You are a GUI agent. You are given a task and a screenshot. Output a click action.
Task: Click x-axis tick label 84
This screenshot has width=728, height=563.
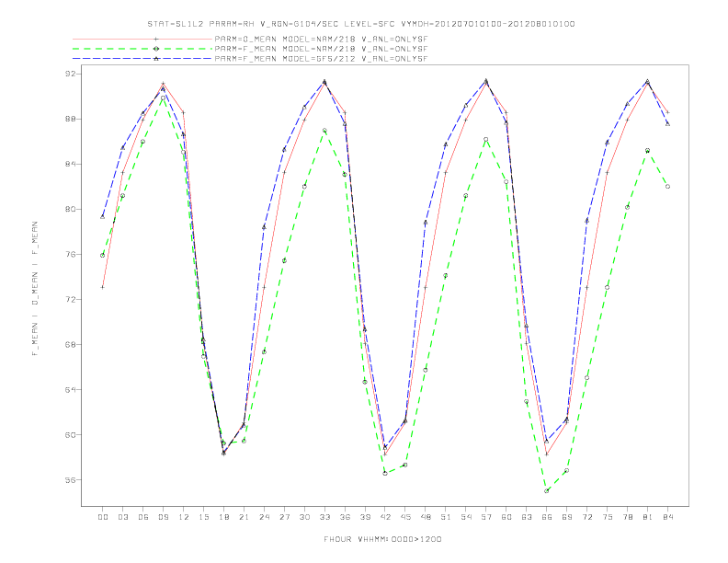[x=667, y=517]
